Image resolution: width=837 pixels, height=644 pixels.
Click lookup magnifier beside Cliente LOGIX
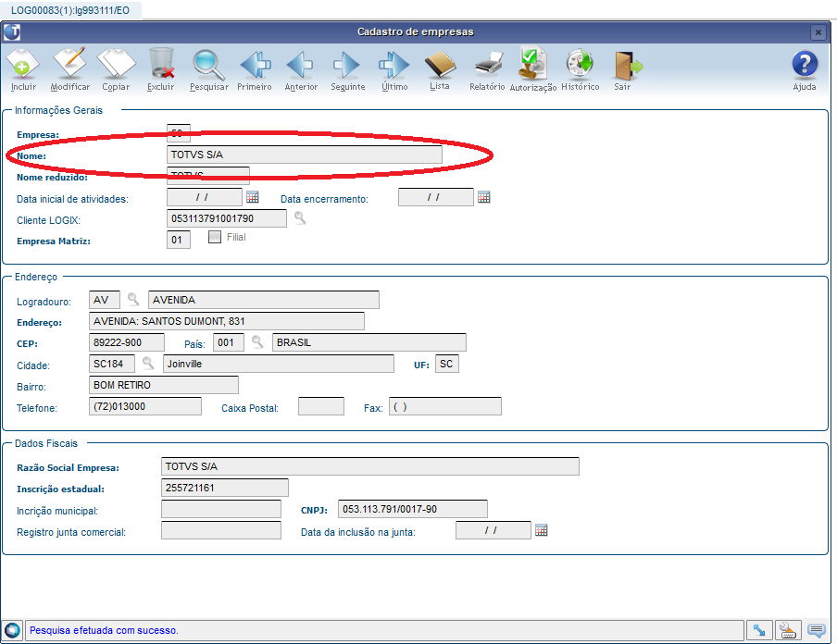click(300, 217)
